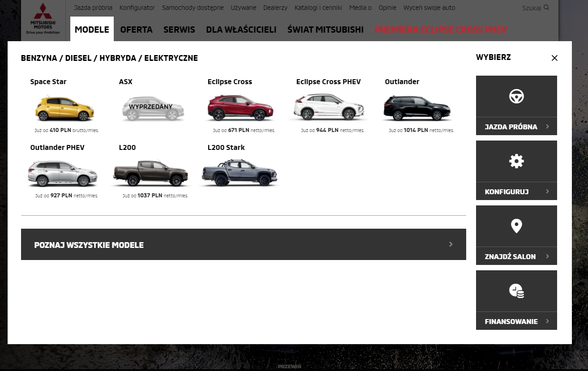
Task: Select the yellow Space Star car image
Action: (x=64, y=107)
